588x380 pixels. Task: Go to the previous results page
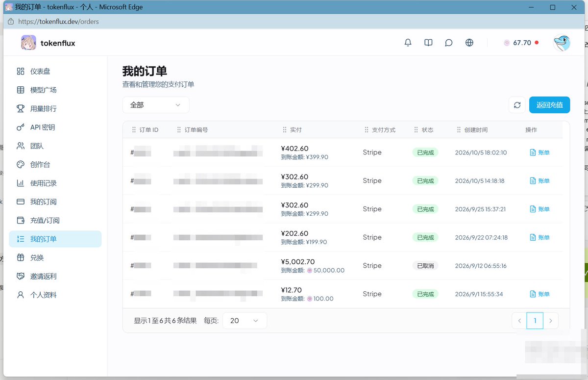519,321
